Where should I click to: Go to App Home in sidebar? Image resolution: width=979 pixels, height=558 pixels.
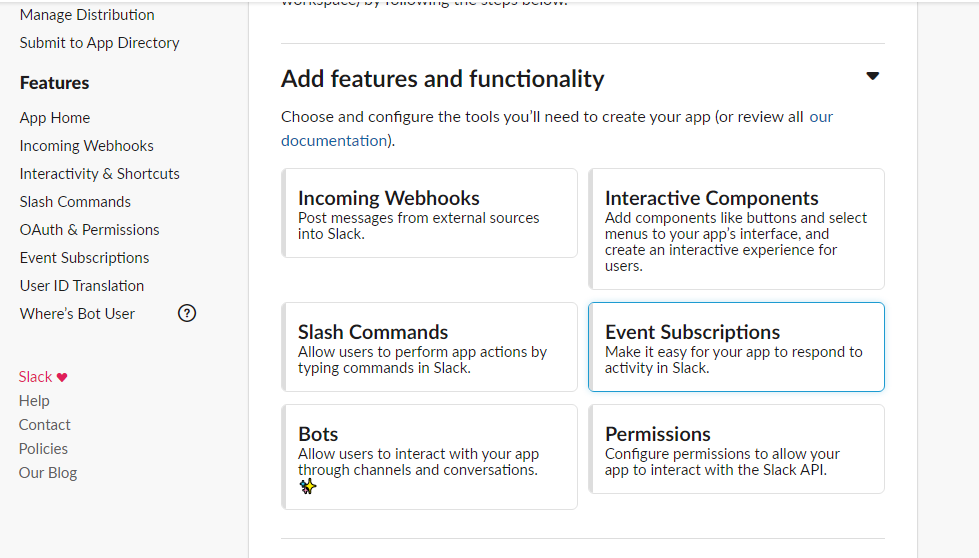point(55,118)
